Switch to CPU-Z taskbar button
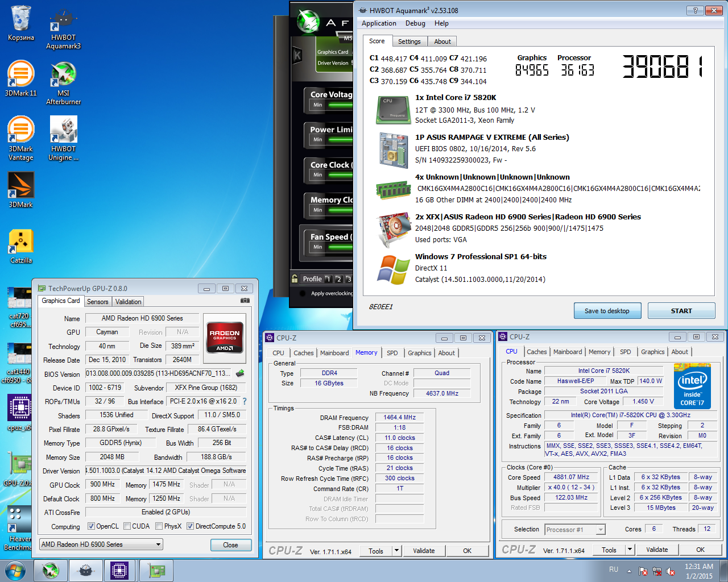Screen dimensions: 728x582 click(x=119, y=571)
